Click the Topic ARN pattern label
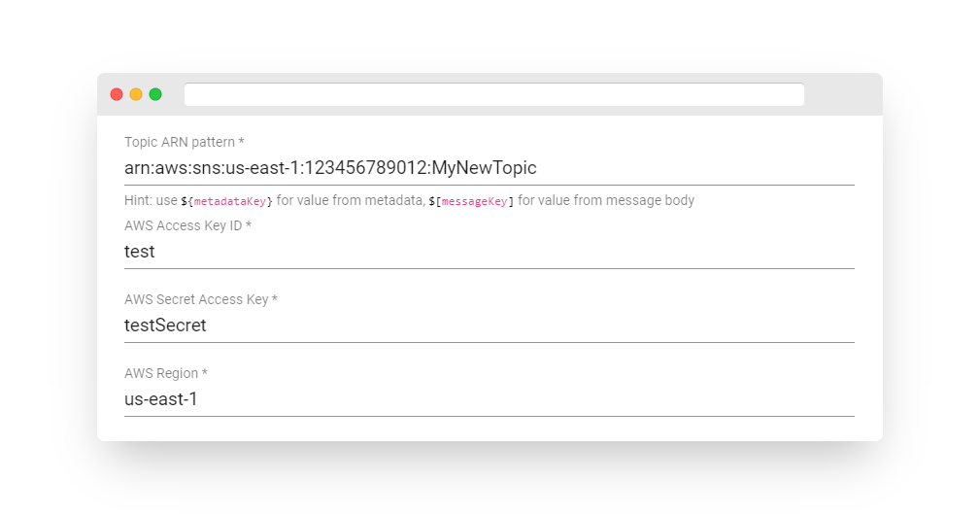Screen dimensions: 980x514 point(184,142)
